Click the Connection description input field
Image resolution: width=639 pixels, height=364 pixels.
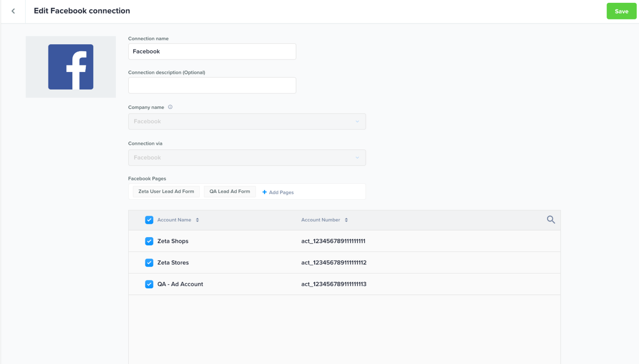pyautogui.click(x=212, y=85)
